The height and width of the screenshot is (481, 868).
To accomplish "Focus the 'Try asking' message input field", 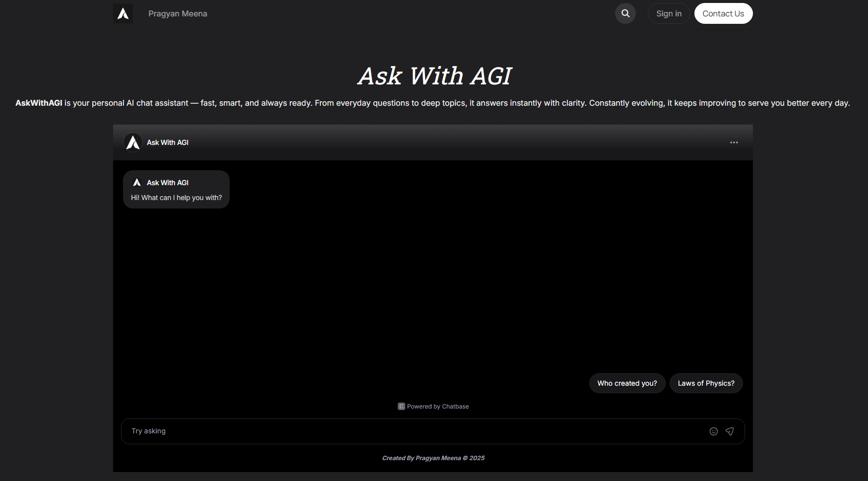I will click(x=412, y=431).
